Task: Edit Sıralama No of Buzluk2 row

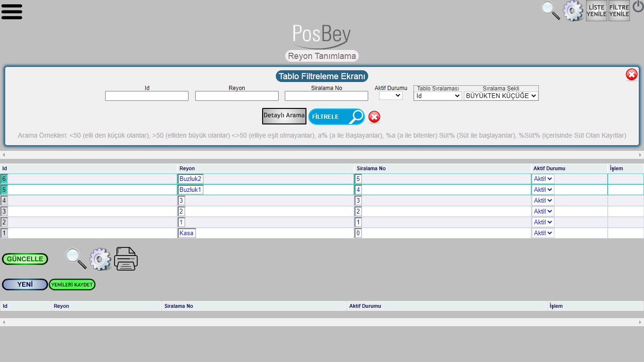Action: point(358,179)
